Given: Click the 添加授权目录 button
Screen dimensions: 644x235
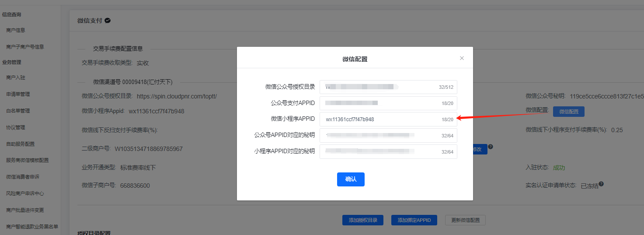Looking at the screenshot, I should (x=362, y=220).
